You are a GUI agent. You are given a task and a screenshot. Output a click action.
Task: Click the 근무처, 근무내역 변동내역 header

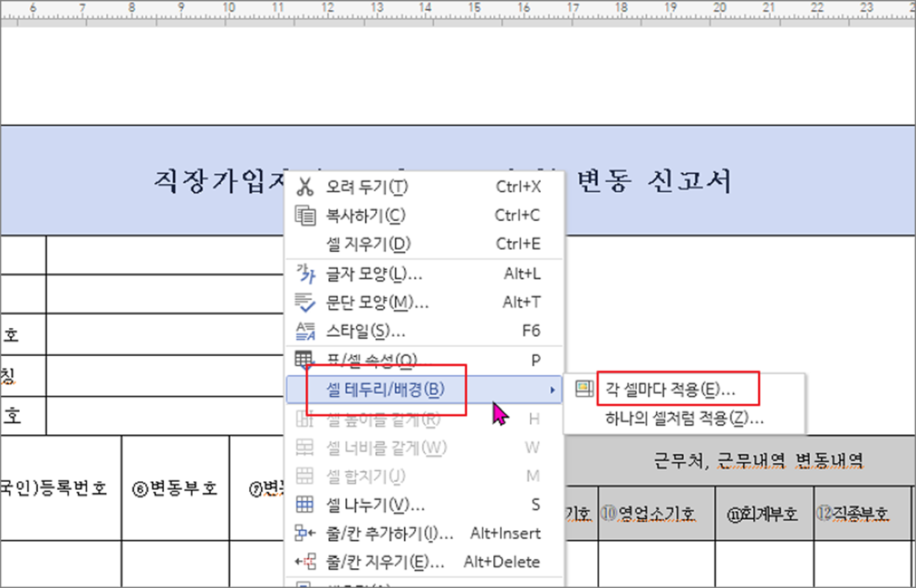[760, 460]
